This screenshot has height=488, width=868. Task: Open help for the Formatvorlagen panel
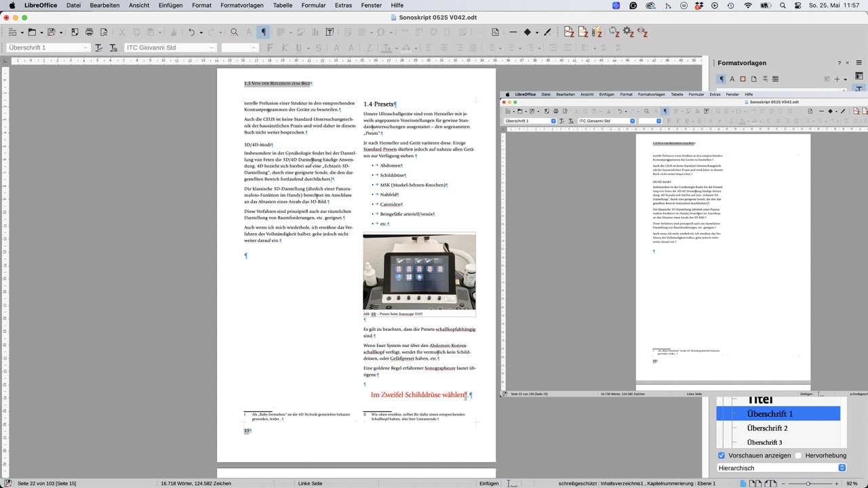(x=839, y=63)
